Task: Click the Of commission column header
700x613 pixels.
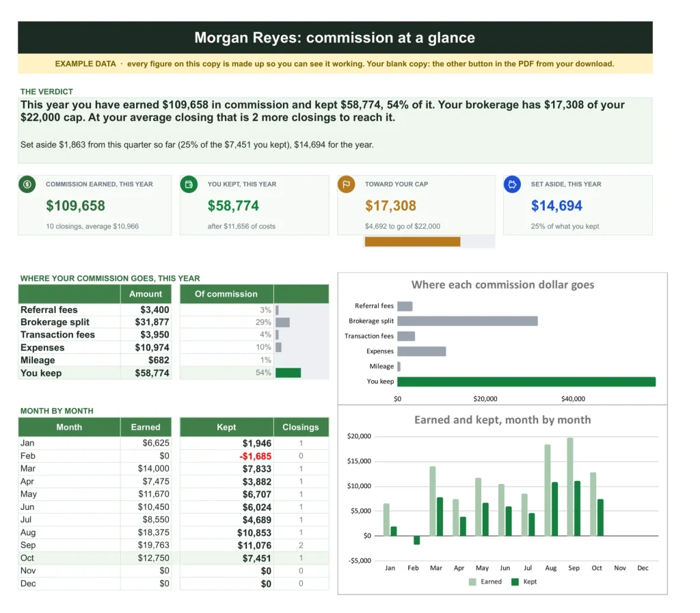Action: pyautogui.click(x=226, y=294)
